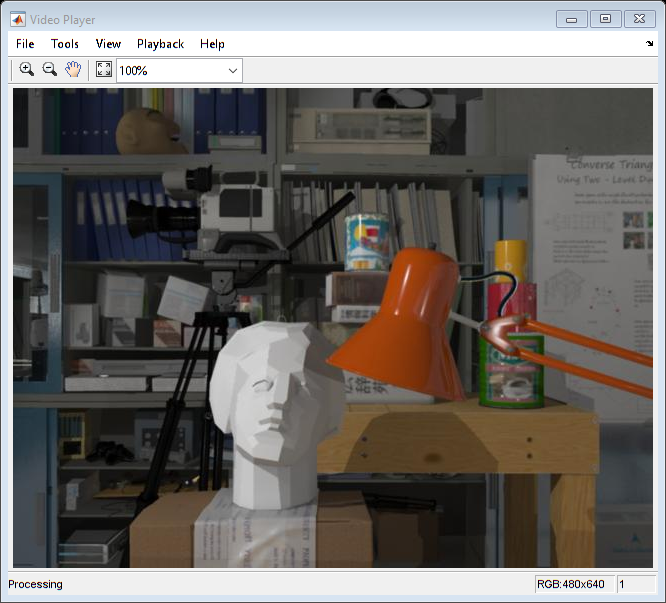The height and width of the screenshot is (603, 666).
Task: Click the video frame display area
Action: (x=332, y=328)
